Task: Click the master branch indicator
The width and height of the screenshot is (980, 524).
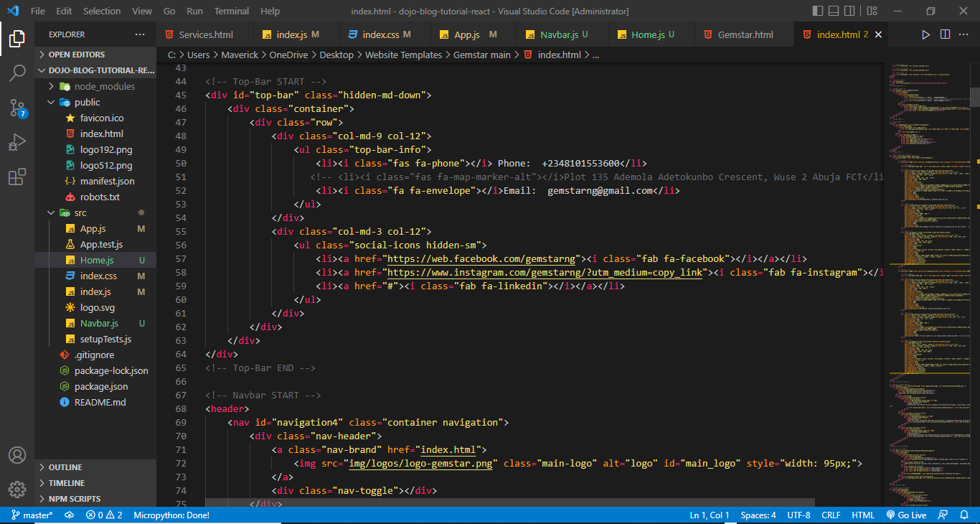Action: click(x=32, y=515)
